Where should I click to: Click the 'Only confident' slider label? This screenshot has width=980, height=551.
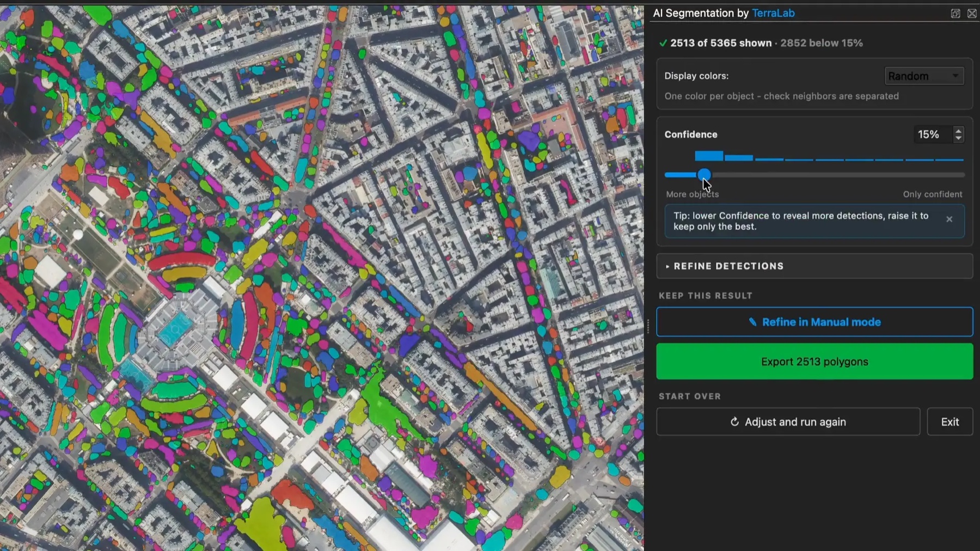(x=933, y=194)
